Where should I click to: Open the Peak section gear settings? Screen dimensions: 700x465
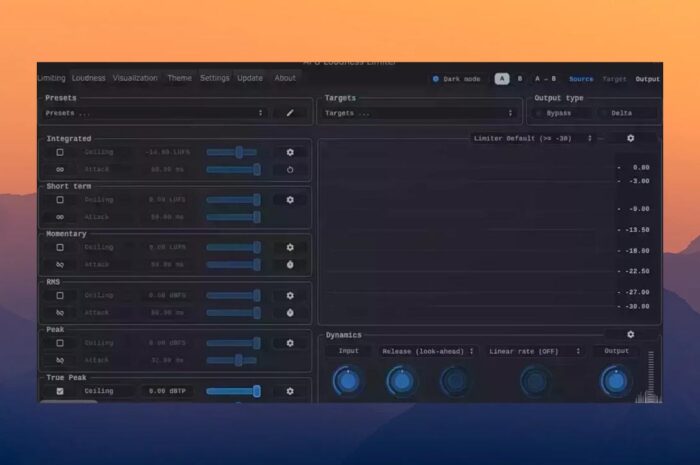tap(290, 343)
